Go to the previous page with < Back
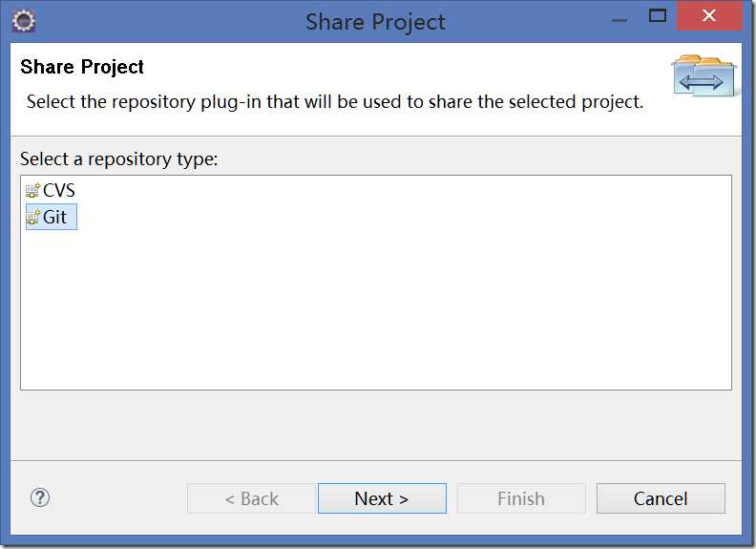Viewport: 756px width, 549px height. click(x=251, y=498)
